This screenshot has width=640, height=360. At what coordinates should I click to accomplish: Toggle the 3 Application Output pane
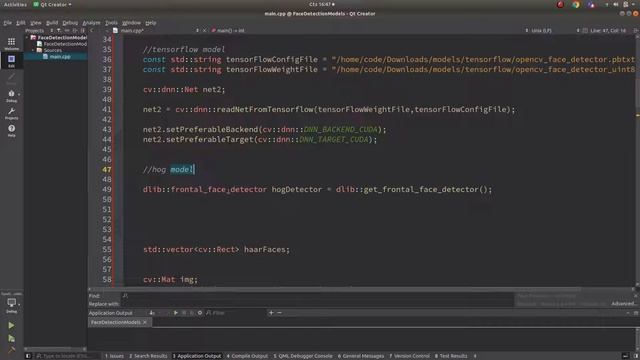coord(197,356)
